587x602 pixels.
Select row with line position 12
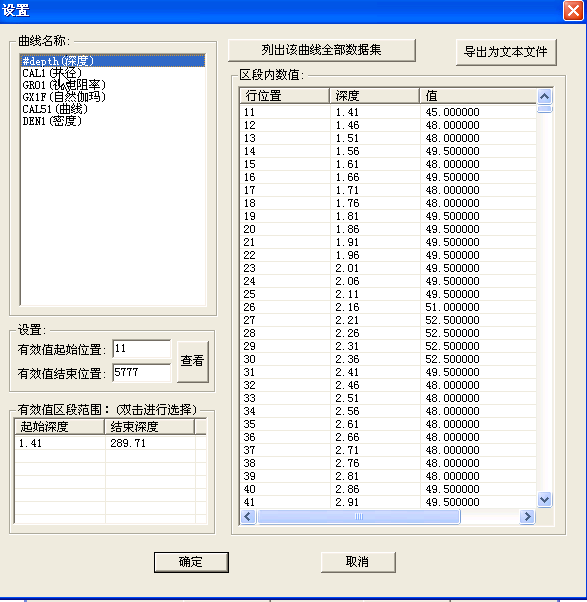(388, 125)
